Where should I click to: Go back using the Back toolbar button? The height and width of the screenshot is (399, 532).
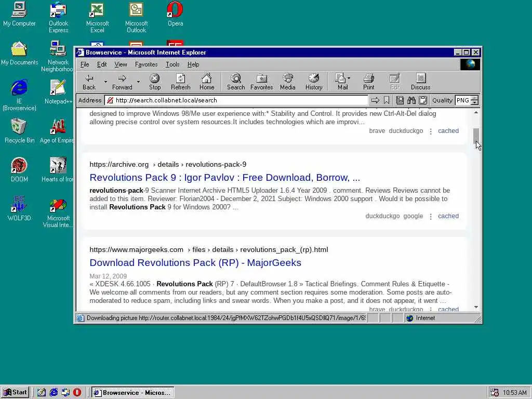coord(89,82)
